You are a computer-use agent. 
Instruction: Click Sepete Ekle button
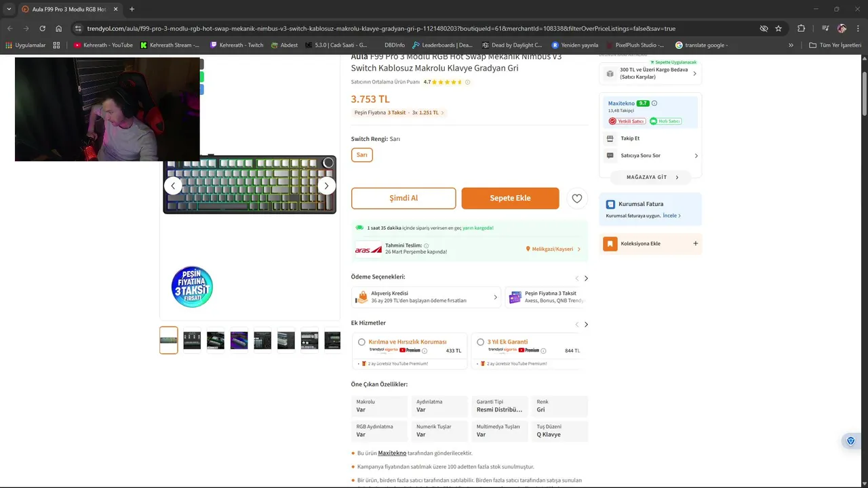tap(510, 198)
